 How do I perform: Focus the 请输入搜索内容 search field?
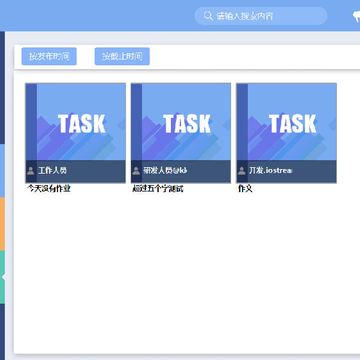pyautogui.click(x=261, y=16)
